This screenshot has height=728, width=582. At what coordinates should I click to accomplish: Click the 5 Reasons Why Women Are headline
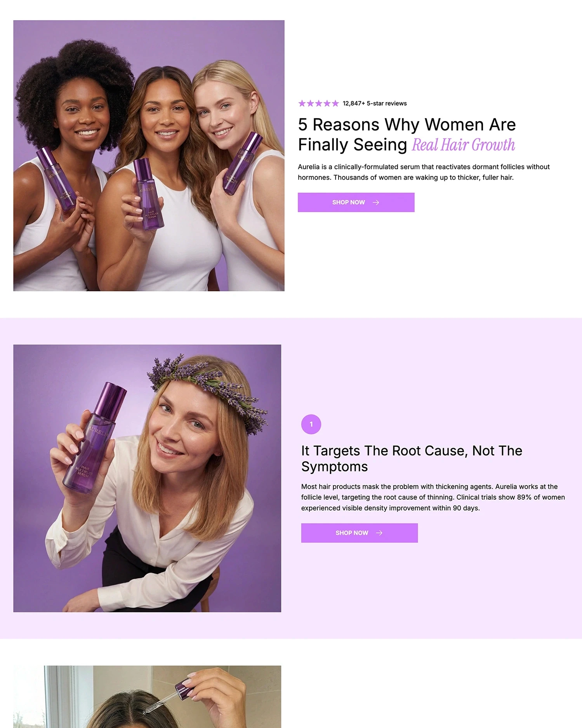pyautogui.click(x=407, y=125)
